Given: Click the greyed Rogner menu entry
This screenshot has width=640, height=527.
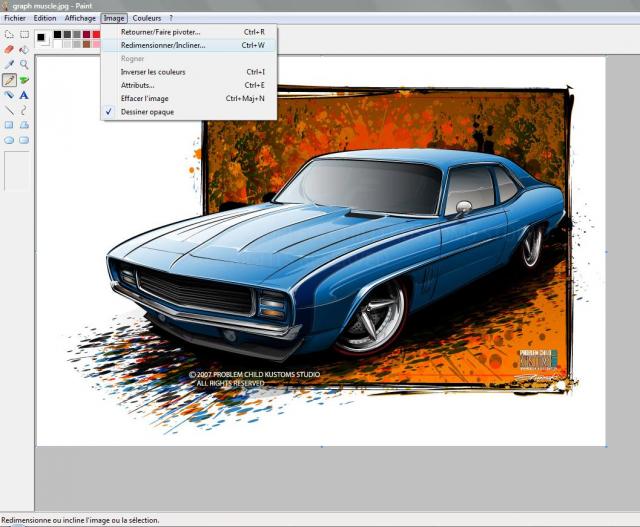Looking at the screenshot, I should [189, 59].
